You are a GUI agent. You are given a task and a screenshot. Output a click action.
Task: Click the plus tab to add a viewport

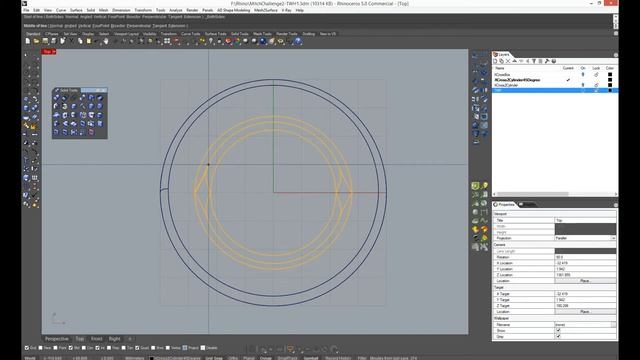(130, 339)
